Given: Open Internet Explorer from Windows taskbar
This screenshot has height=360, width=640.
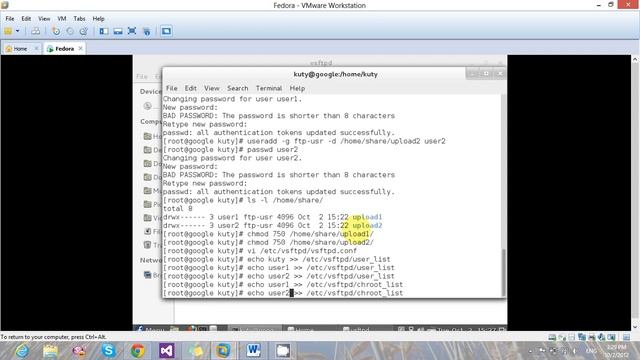Looking at the screenshot, I should [x=22, y=351].
